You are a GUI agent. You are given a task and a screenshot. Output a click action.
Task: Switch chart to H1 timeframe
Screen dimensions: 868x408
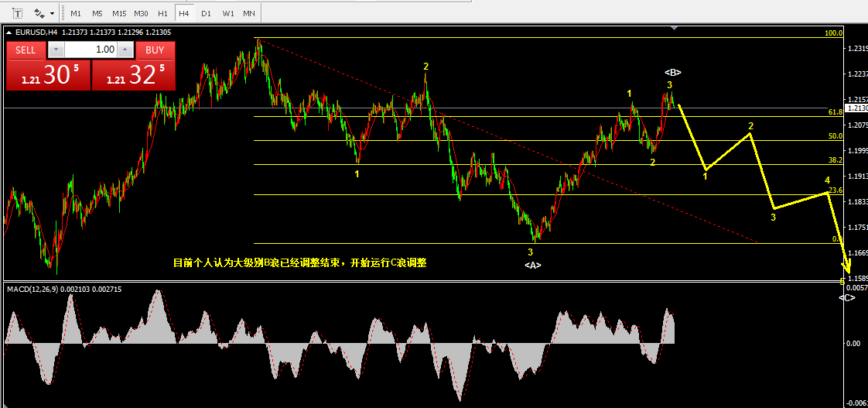tap(162, 12)
